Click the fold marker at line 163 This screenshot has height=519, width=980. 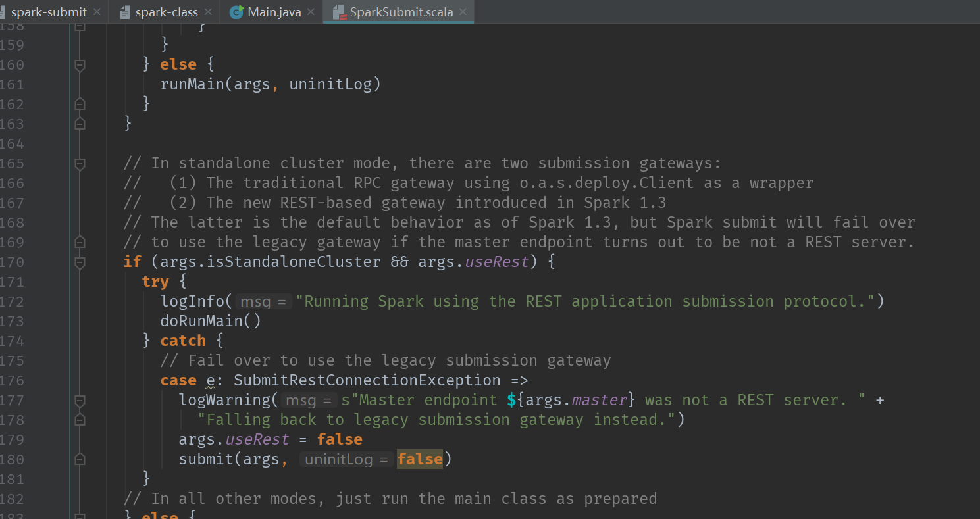coord(80,124)
